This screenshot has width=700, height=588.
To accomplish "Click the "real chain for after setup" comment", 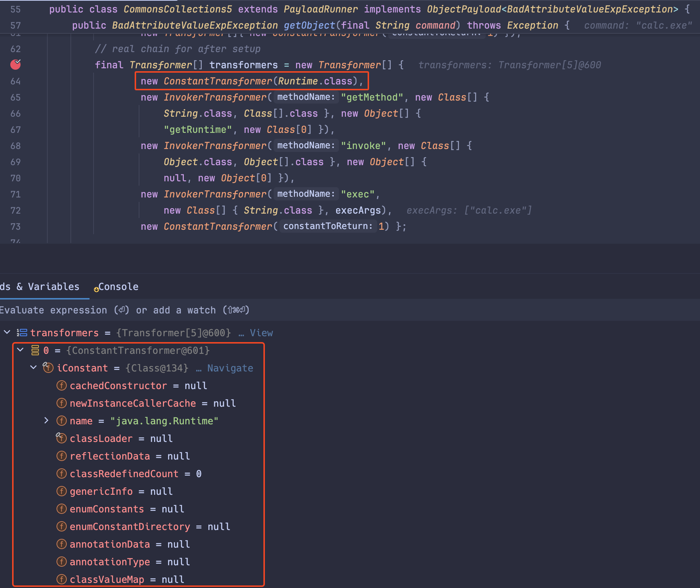I will [x=178, y=49].
